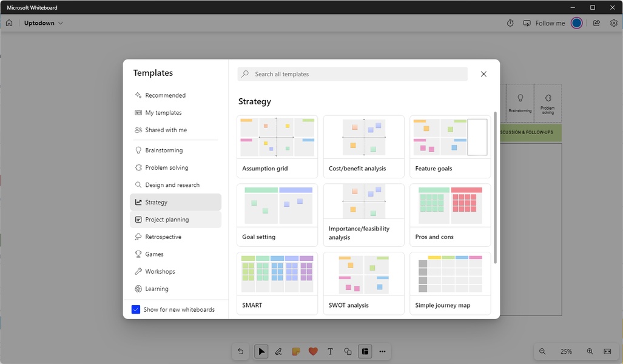This screenshot has height=364, width=623.
Task: Click the Search all templates field
Action: [x=358, y=74]
